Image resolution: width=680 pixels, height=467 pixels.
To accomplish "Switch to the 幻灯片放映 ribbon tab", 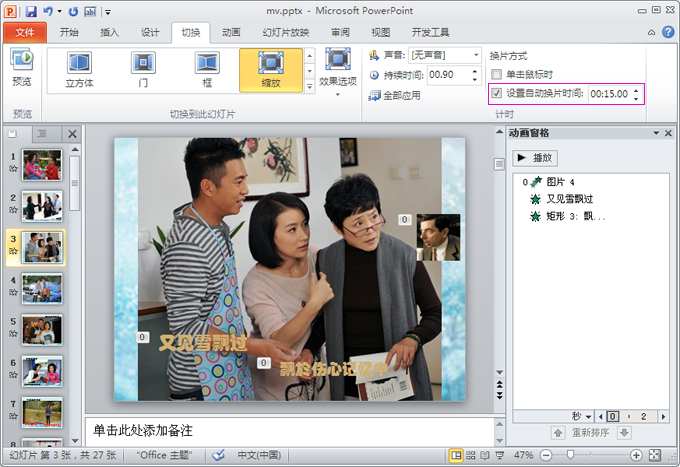I will [x=286, y=33].
